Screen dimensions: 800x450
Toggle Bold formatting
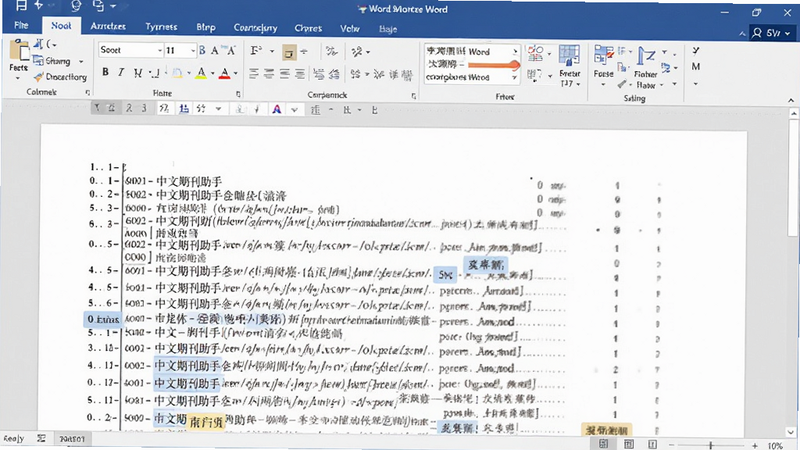tap(105, 72)
